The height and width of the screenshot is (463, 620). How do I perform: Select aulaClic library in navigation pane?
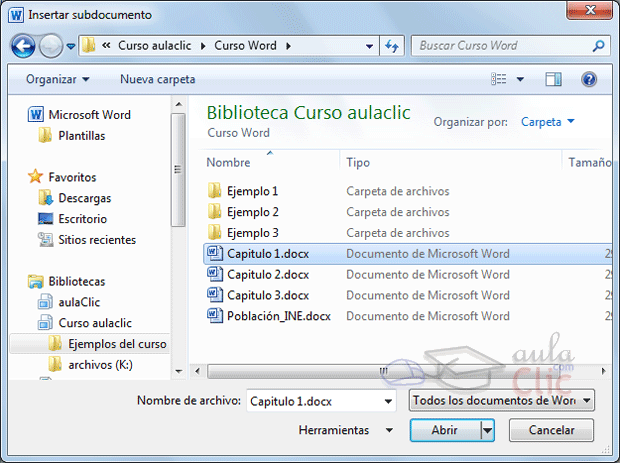(x=69, y=302)
